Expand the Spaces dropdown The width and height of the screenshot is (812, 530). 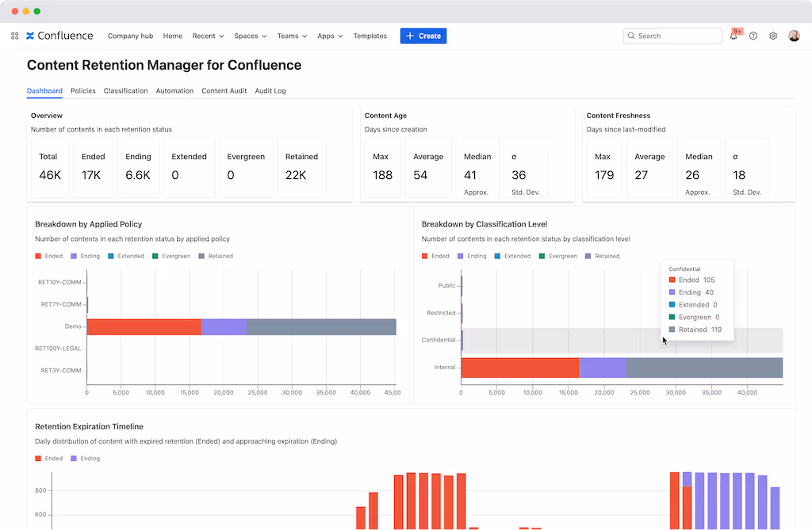pyautogui.click(x=250, y=36)
